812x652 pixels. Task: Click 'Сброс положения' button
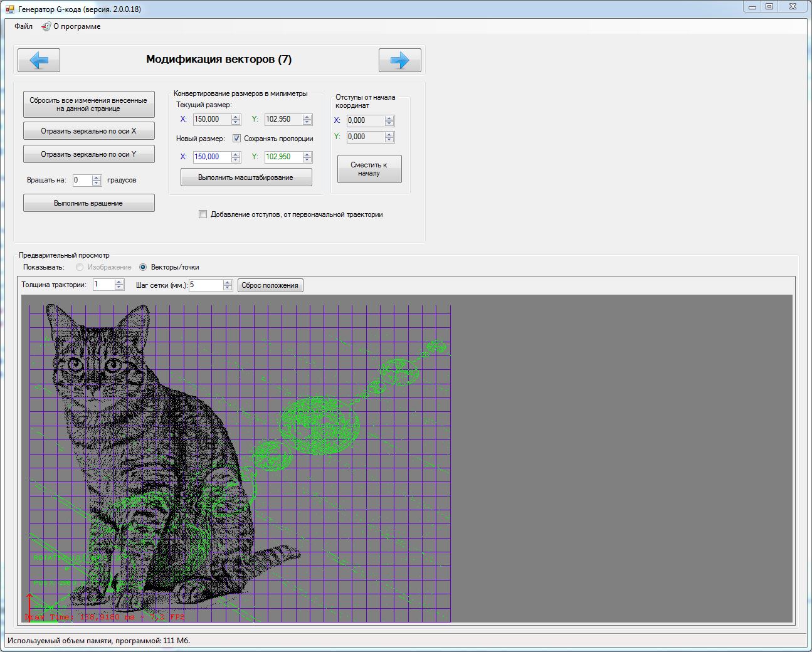(270, 285)
